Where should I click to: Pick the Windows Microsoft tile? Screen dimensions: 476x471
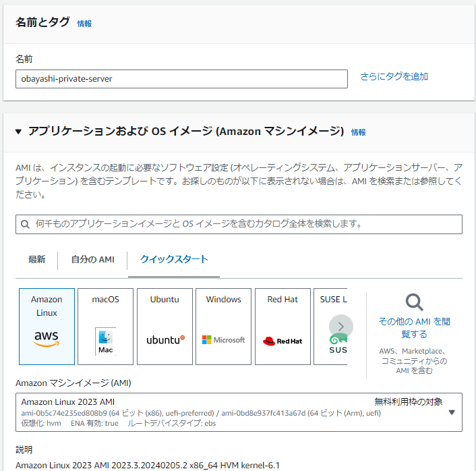[223, 327]
